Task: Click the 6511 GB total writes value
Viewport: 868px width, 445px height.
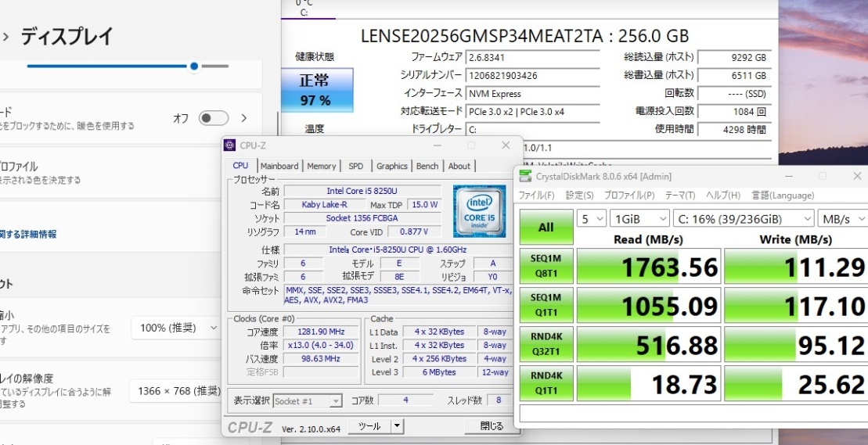Action: pyautogui.click(x=734, y=76)
